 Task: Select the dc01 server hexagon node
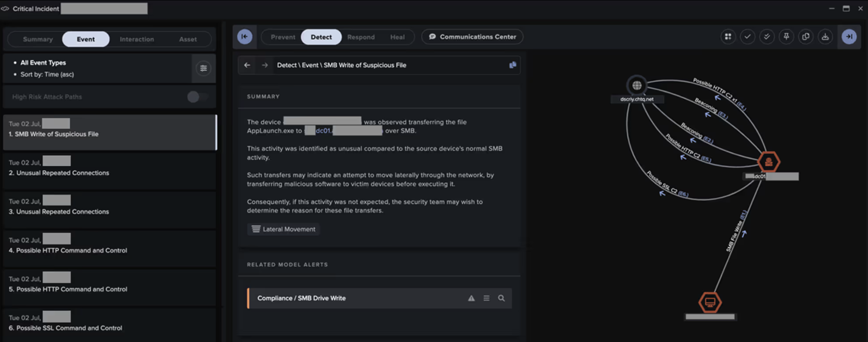769,162
